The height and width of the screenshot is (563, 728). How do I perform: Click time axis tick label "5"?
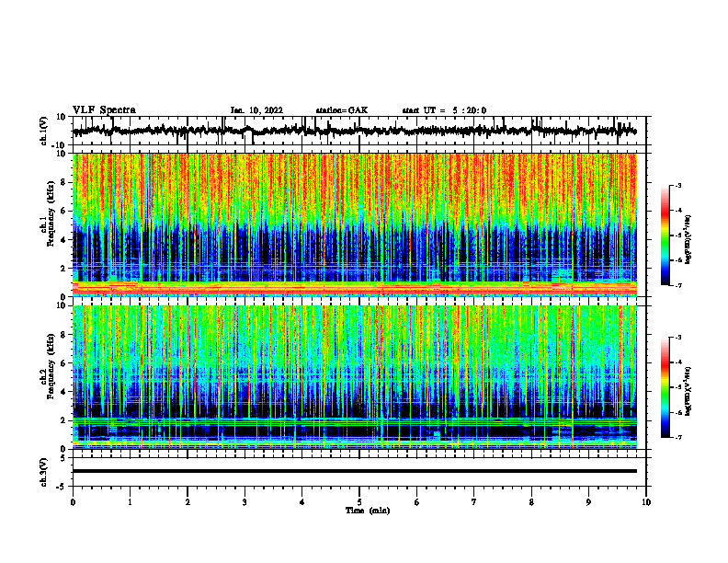click(x=359, y=502)
